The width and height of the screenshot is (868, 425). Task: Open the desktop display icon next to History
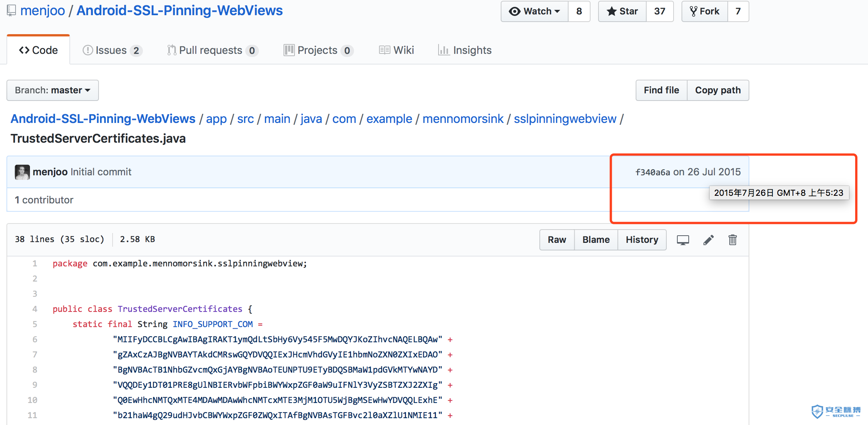tap(683, 240)
